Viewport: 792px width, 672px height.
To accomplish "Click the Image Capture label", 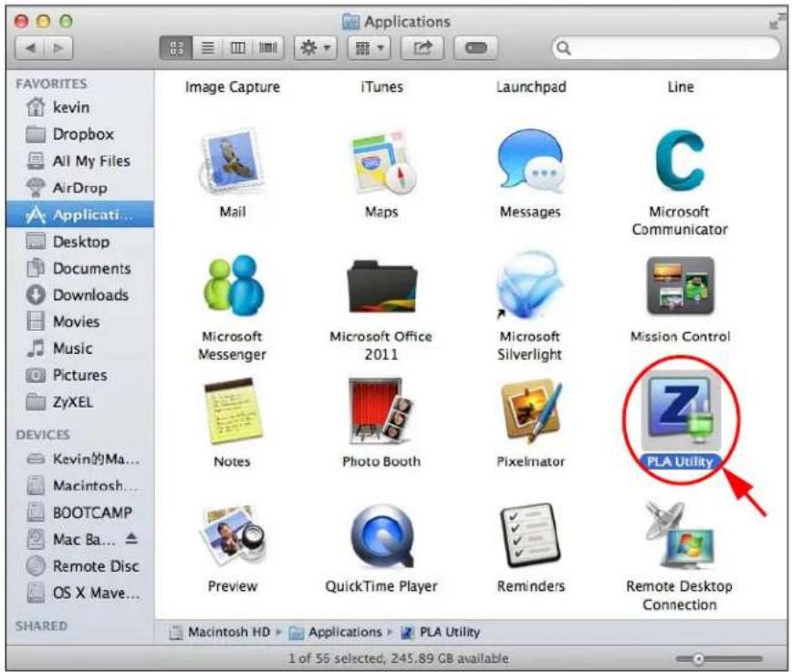I will coord(233,87).
